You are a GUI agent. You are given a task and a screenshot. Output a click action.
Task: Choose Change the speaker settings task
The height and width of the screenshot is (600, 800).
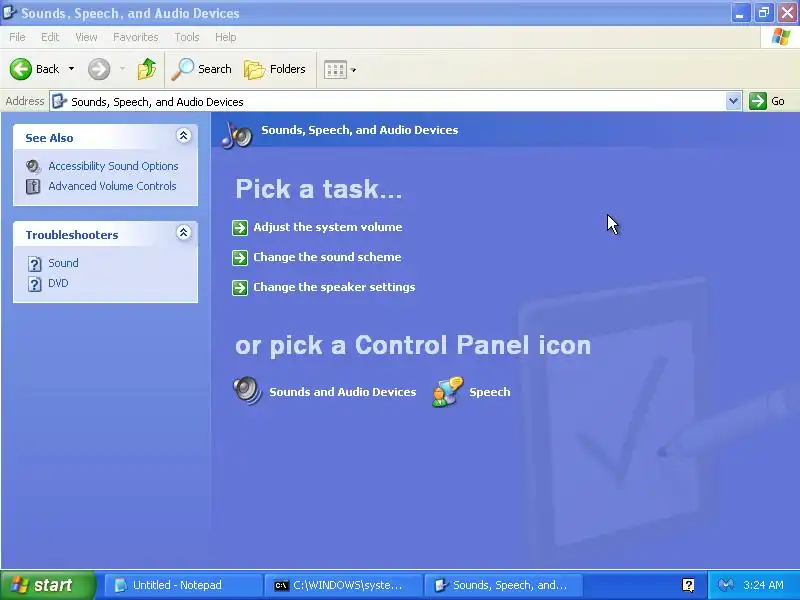334,287
